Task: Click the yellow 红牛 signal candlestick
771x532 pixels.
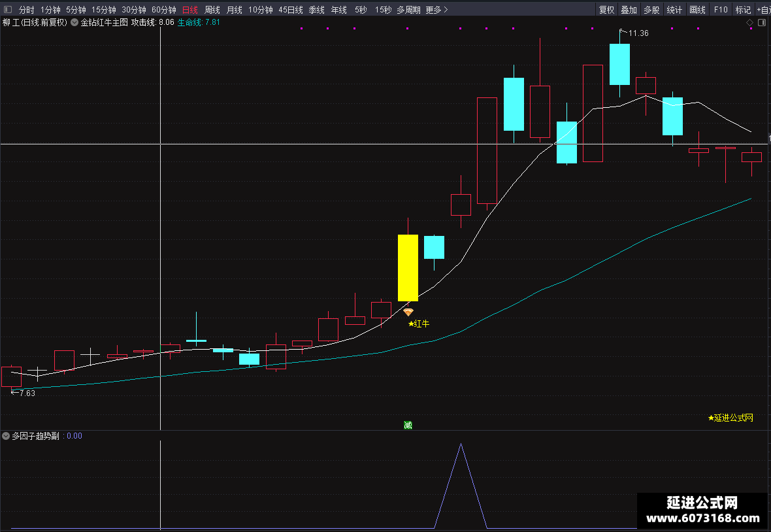Action: click(408, 267)
